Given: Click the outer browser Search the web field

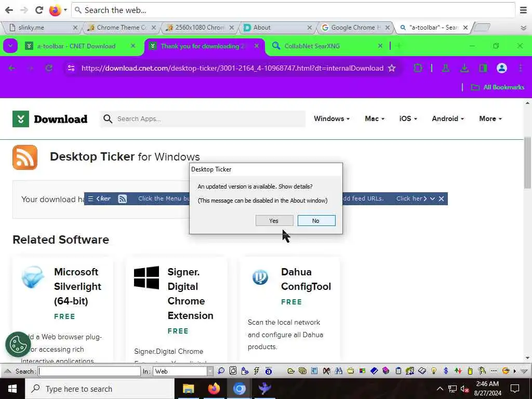Looking at the screenshot, I should (293, 10).
